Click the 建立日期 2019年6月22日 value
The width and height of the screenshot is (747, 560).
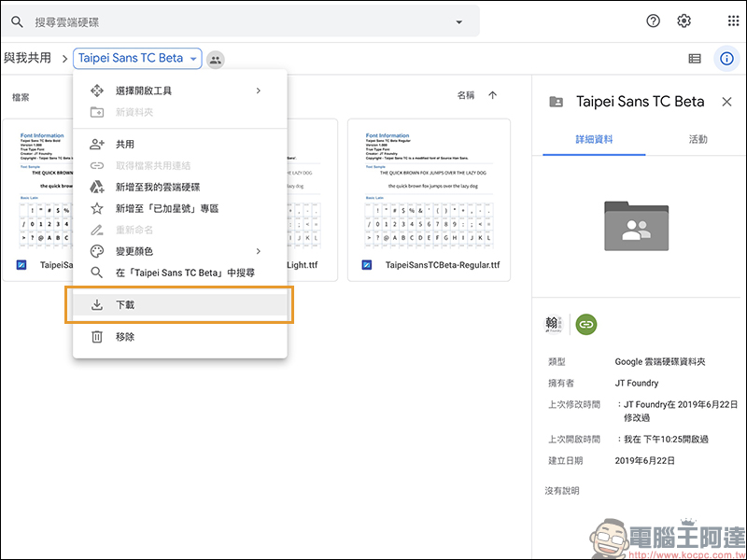tap(644, 461)
